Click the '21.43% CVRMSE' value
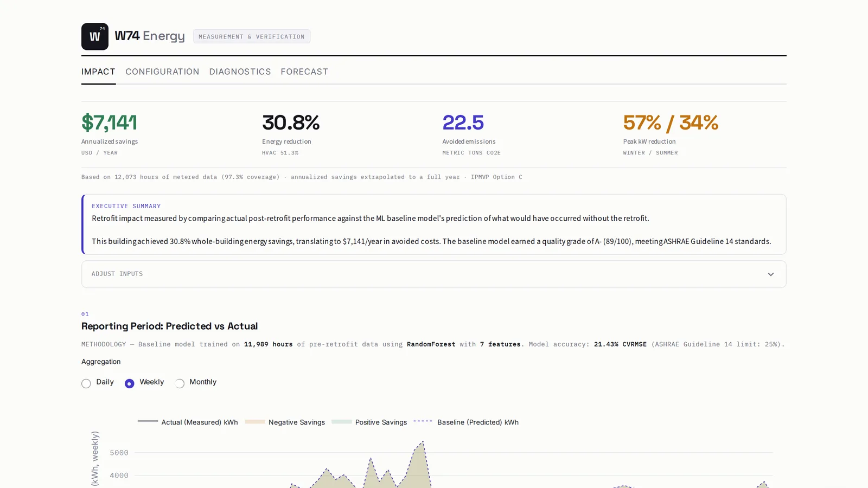868x488 pixels. pos(620,344)
